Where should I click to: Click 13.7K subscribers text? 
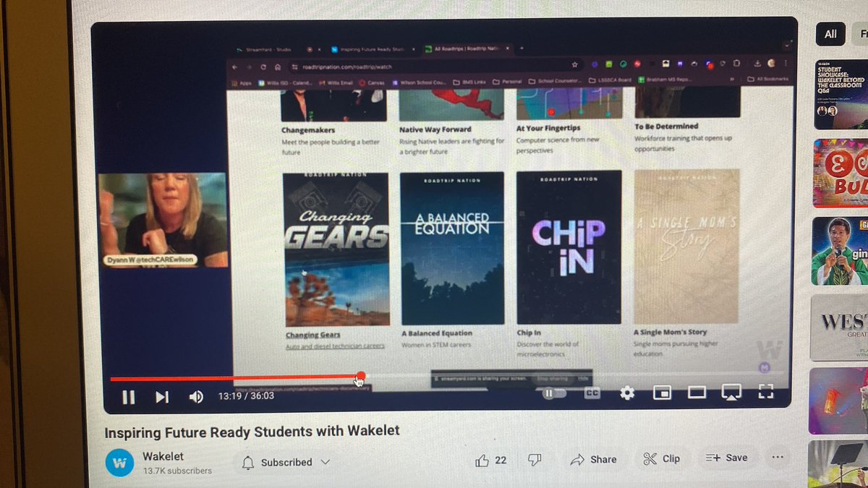pyautogui.click(x=177, y=471)
